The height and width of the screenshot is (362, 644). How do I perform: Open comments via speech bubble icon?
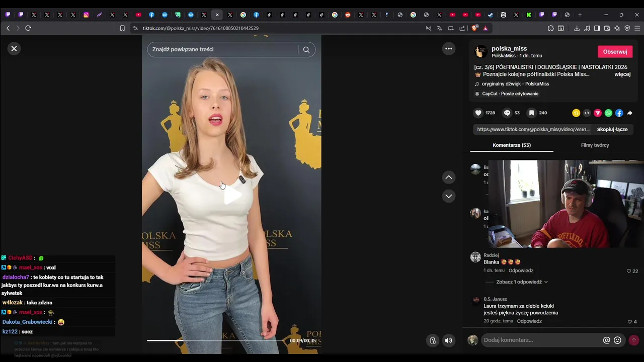coord(507,113)
